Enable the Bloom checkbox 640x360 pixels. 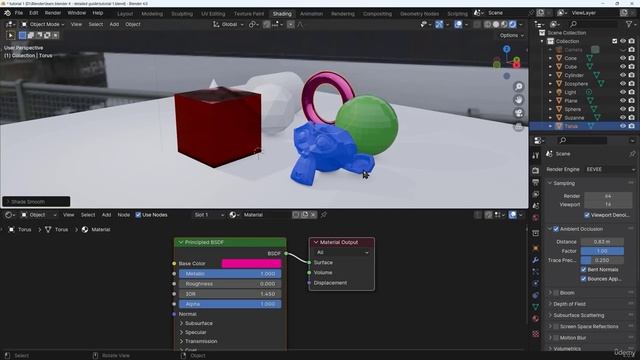tap(556, 293)
